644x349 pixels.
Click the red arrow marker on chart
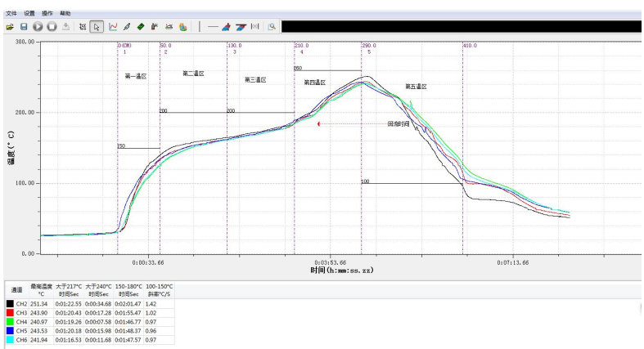coord(318,124)
